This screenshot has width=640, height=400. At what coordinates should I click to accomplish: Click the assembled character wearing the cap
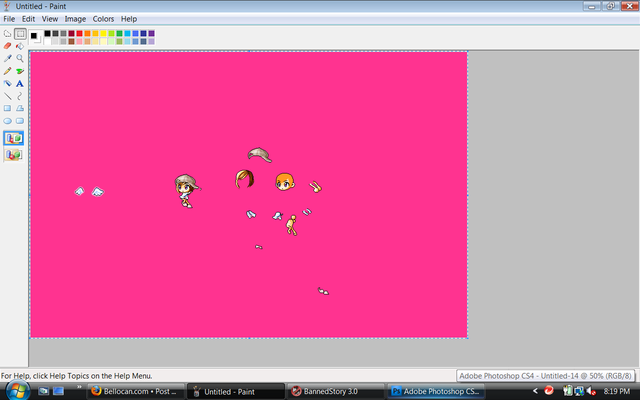click(186, 191)
